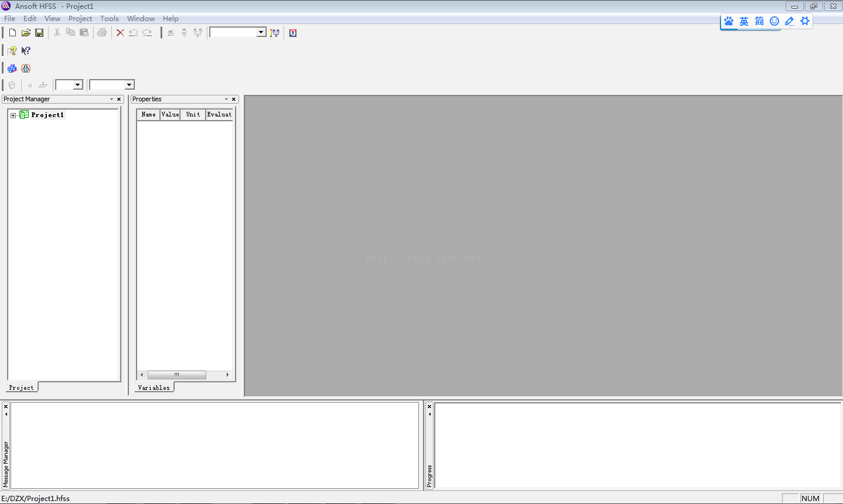Close the Project Manager panel
This screenshot has height=504, width=843.
coord(119,100)
